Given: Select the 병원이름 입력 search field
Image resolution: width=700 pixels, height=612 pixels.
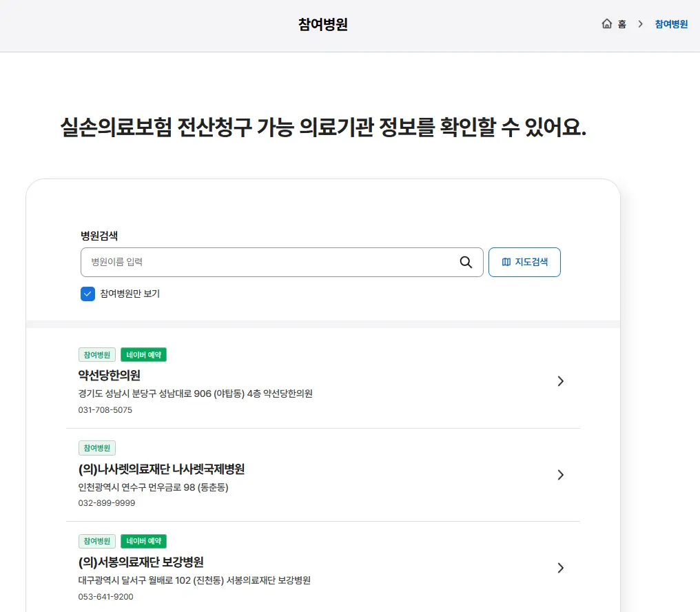Looking at the screenshot, I should click(269, 262).
